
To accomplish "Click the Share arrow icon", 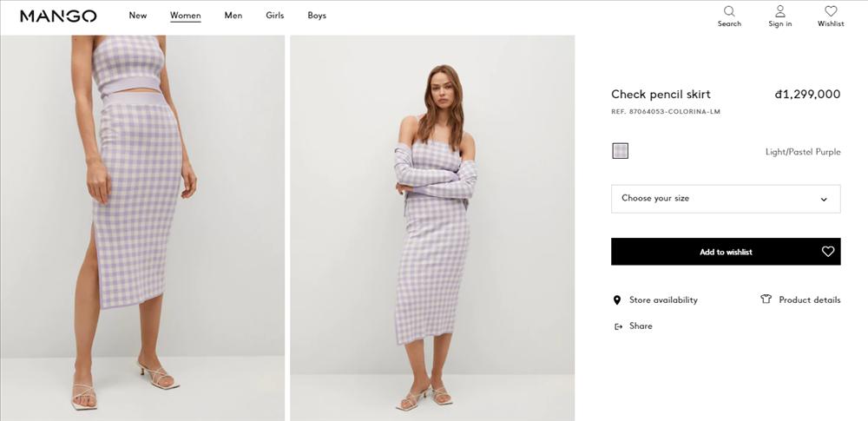I will point(618,326).
